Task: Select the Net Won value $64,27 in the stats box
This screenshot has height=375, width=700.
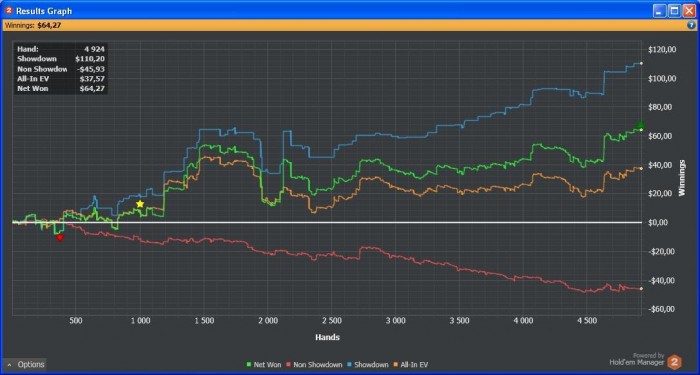Action: pyautogui.click(x=92, y=89)
